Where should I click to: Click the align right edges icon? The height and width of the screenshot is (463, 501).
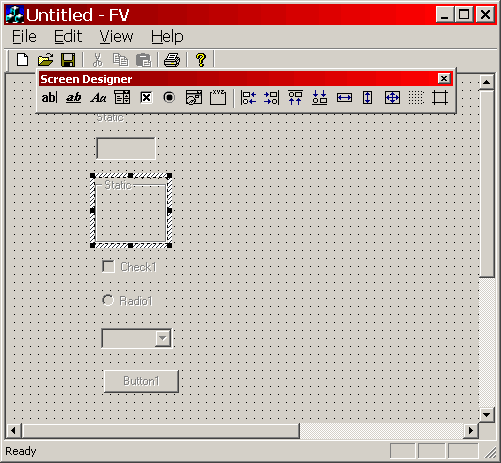(271, 98)
